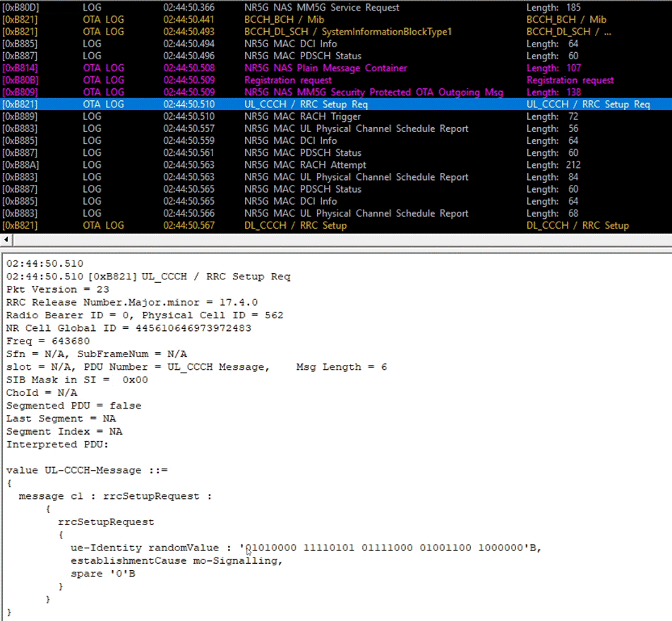672x621 pixels.
Task: Select the BCCH_BCH / Mib log row at 02:44:50.441
Action: coord(336,19)
